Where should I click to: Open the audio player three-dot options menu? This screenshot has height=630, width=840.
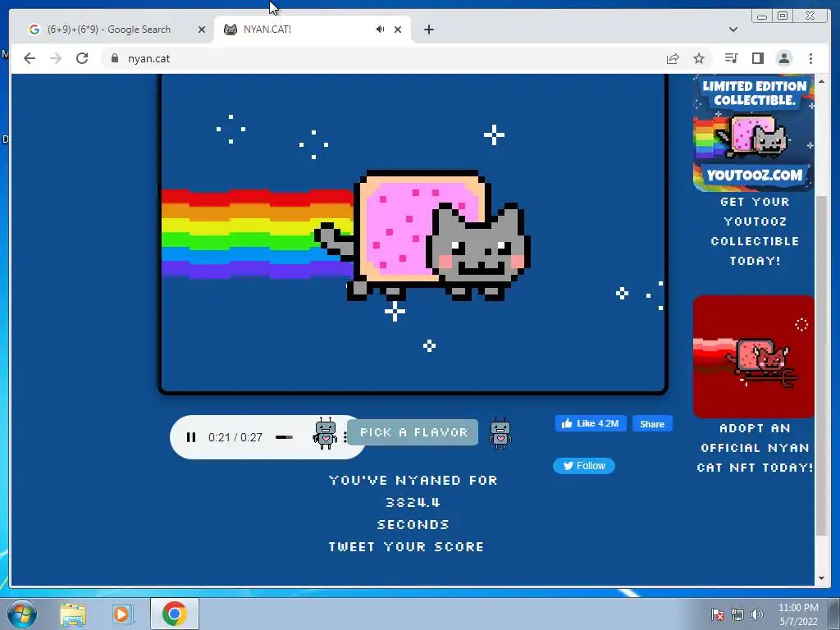(x=345, y=437)
